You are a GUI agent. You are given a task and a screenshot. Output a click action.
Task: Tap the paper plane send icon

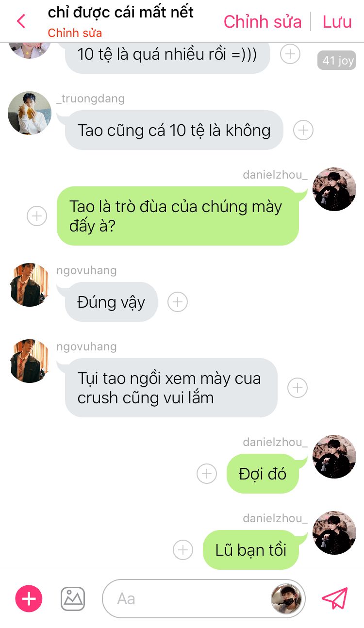click(335, 598)
